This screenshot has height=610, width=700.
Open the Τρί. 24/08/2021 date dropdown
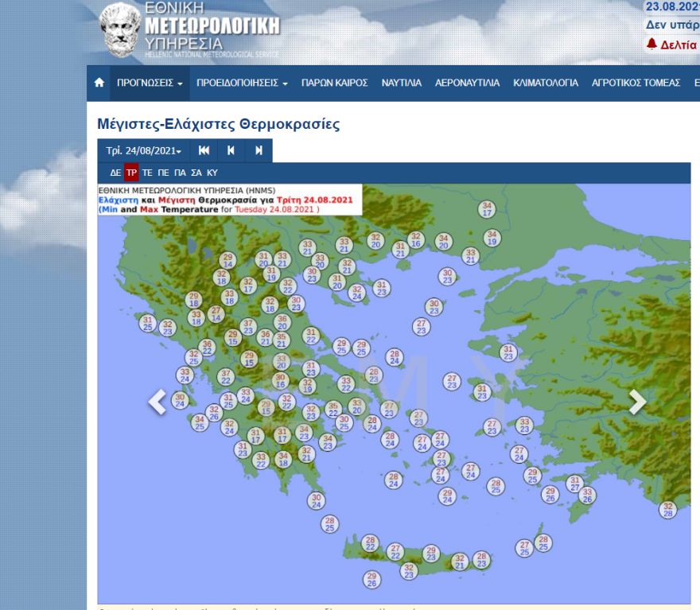point(144,150)
